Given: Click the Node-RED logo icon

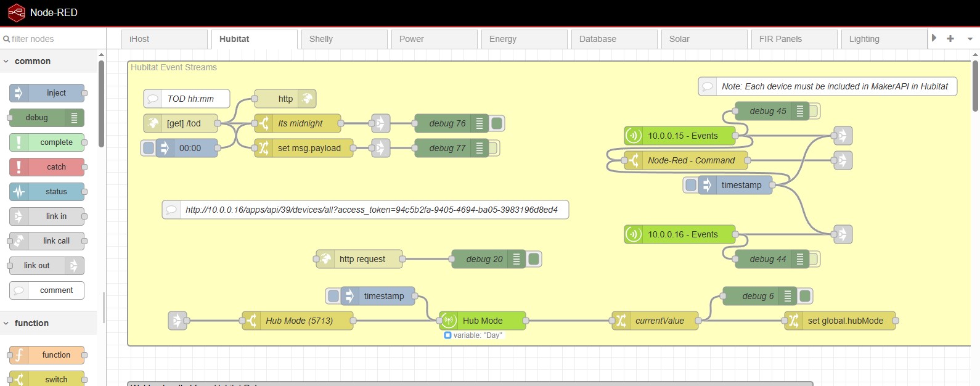Looking at the screenshot, I should pos(16,12).
